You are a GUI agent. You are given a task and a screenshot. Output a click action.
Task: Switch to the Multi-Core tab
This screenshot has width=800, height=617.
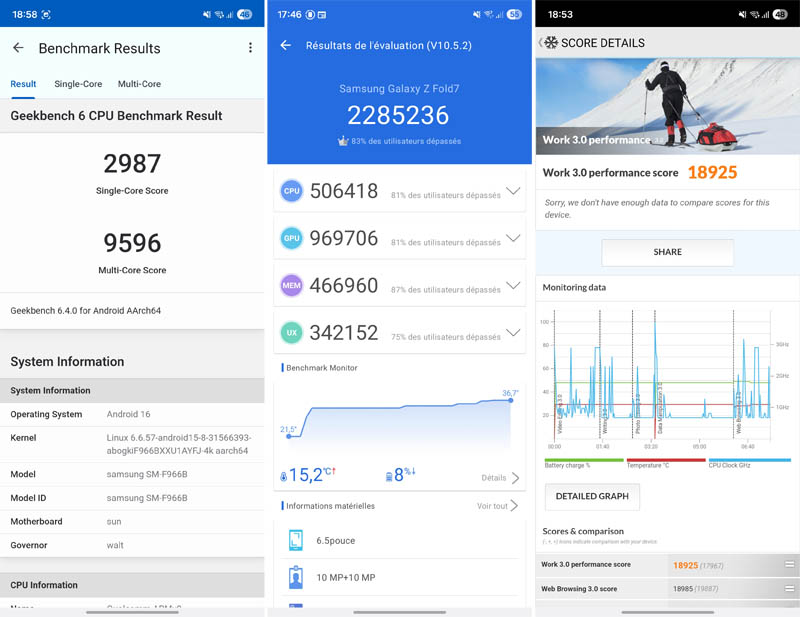139,84
